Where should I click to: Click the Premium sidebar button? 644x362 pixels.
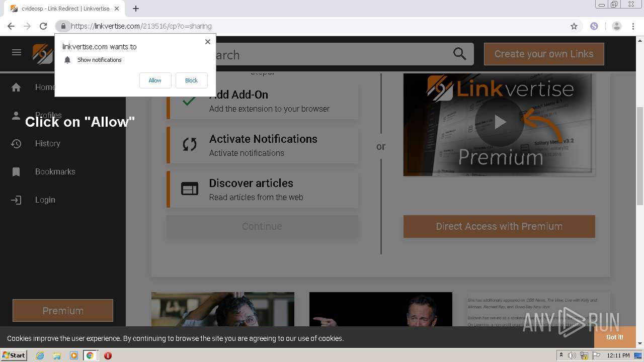tap(63, 311)
